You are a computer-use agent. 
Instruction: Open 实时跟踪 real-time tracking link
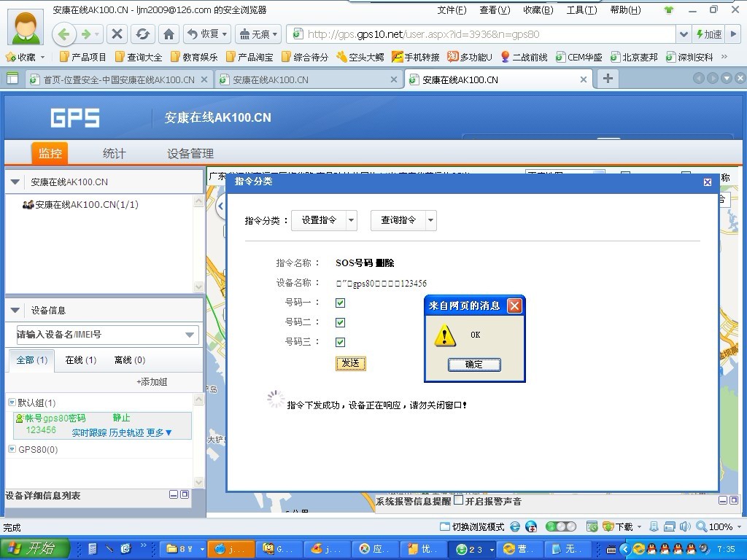click(x=89, y=433)
